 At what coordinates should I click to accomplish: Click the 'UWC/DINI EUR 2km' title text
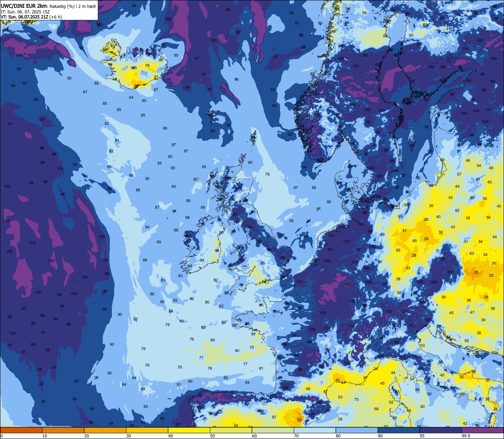tap(24, 6)
